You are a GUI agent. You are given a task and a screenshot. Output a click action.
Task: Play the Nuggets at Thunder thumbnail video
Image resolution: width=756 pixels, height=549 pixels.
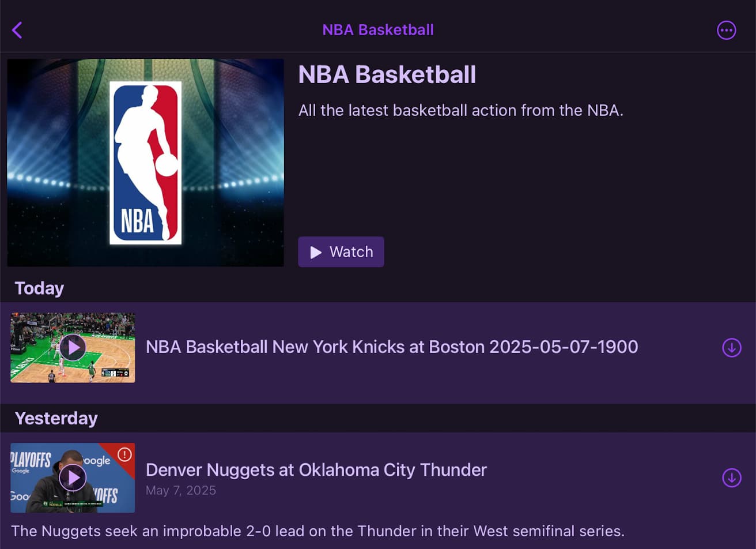[x=73, y=477]
